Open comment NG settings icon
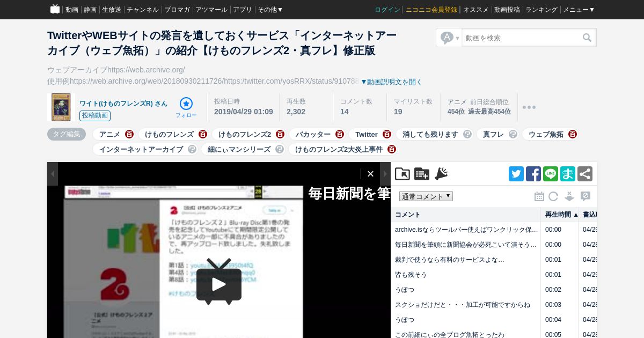 [x=586, y=196]
